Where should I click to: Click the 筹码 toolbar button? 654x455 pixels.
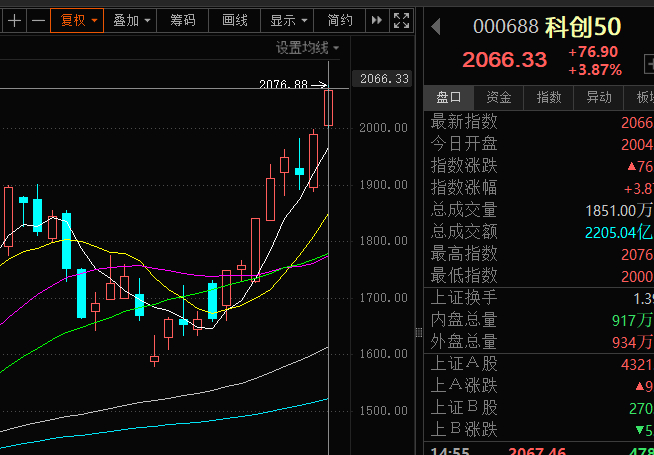(183, 20)
